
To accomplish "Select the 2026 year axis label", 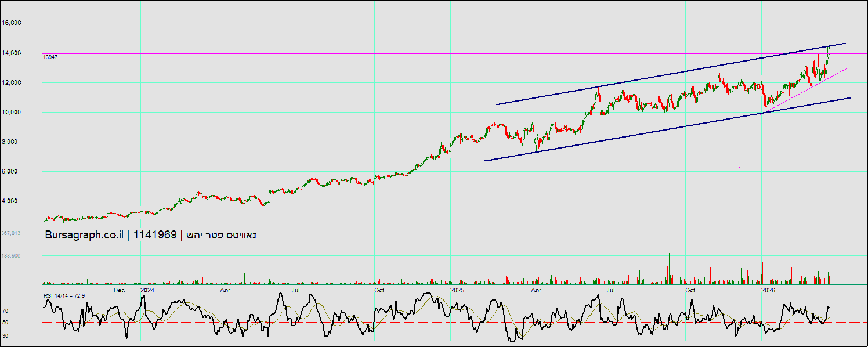I will tap(768, 290).
